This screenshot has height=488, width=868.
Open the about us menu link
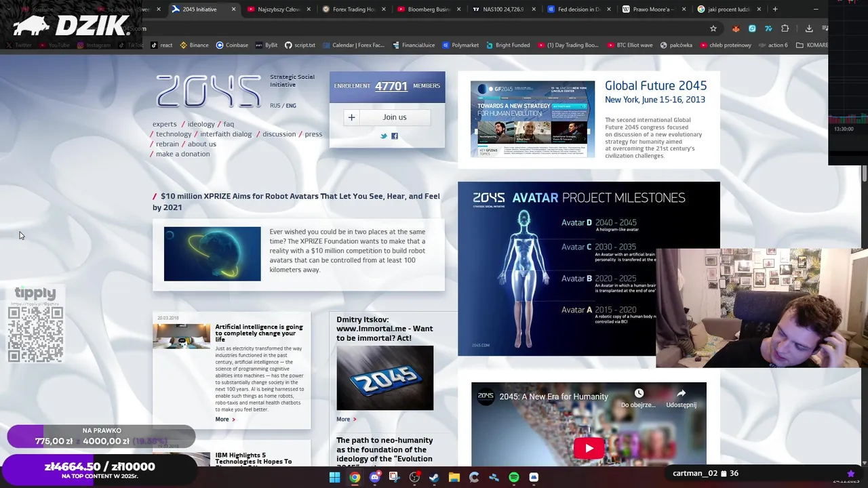coord(202,144)
